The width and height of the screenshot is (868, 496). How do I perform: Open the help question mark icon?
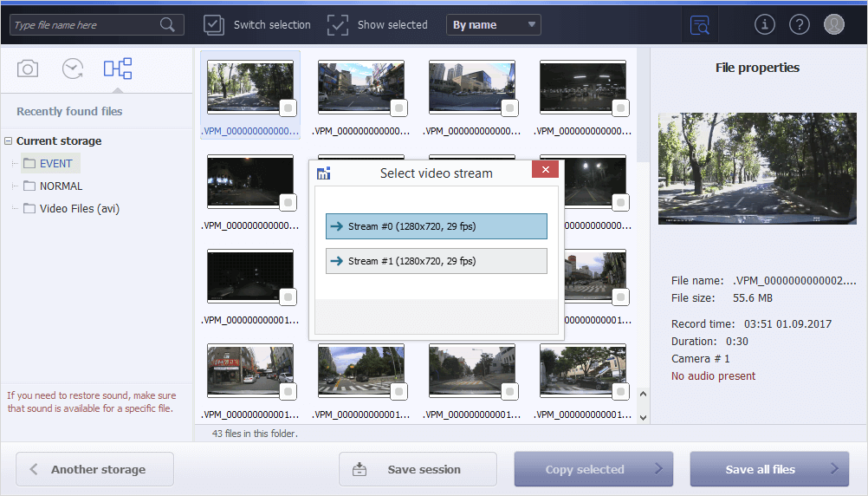800,24
